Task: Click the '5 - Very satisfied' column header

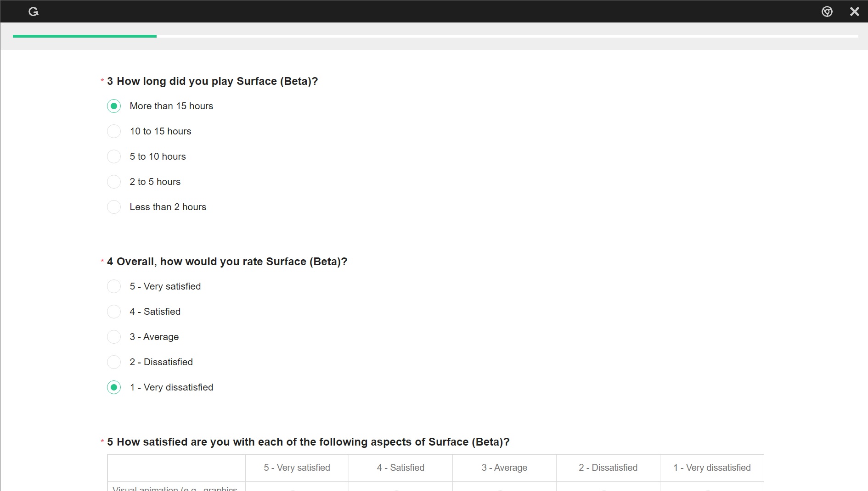Action: (297, 468)
